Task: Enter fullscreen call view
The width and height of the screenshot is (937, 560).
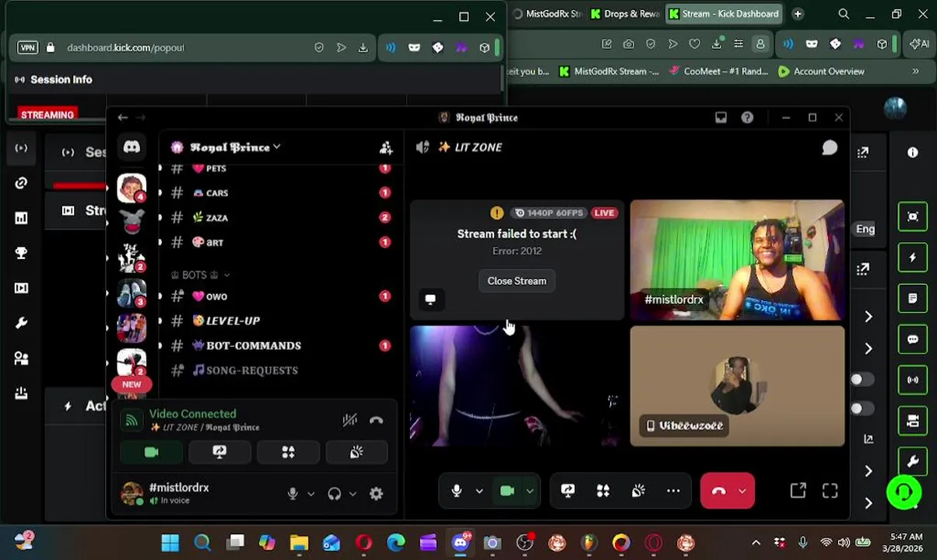Action: click(x=830, y=491)
